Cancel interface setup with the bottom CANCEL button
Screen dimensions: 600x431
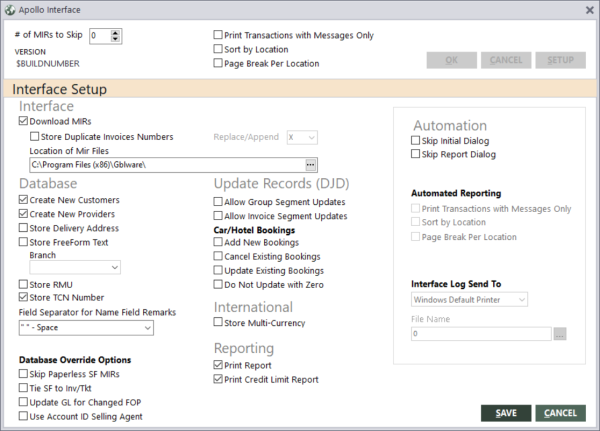pyautogui.click(x=561, y=413)
